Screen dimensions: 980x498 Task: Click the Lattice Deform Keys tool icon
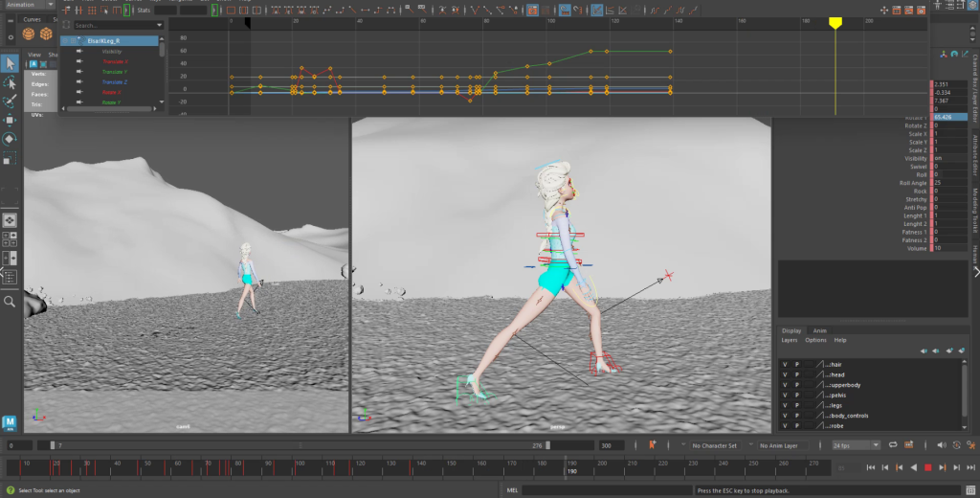tap(91, 11)
